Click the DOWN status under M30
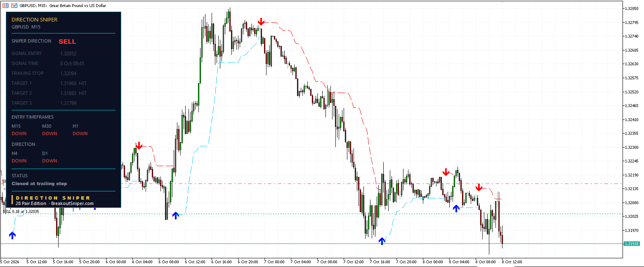 click(x=50, y=133)
